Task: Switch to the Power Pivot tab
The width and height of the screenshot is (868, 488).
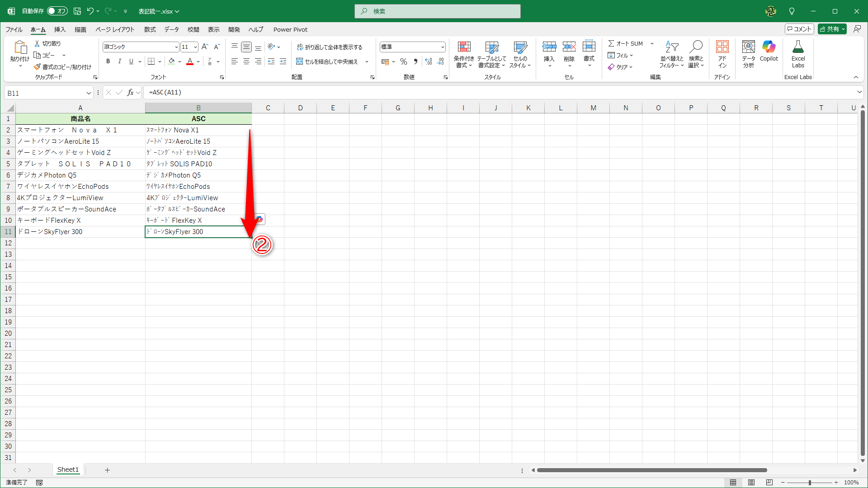Action: point(290,29)
